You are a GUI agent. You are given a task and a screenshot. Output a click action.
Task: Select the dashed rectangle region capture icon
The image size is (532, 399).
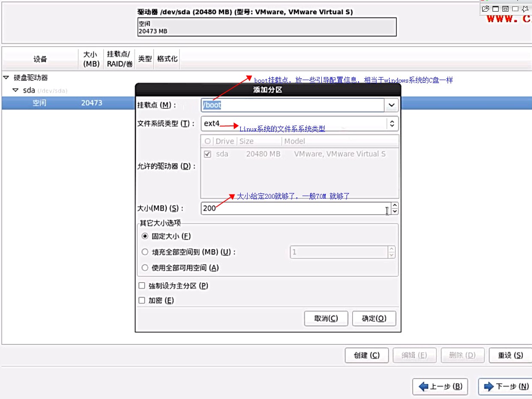[x=515, y=9]
